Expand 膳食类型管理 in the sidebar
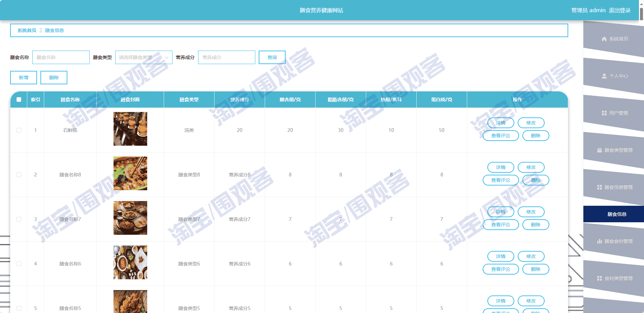This screenshot has width=644, height=313. tap(614, 150)
